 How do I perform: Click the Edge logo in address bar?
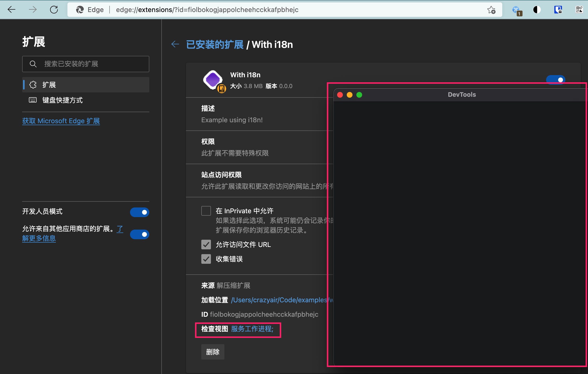click(x=80, y=10)
